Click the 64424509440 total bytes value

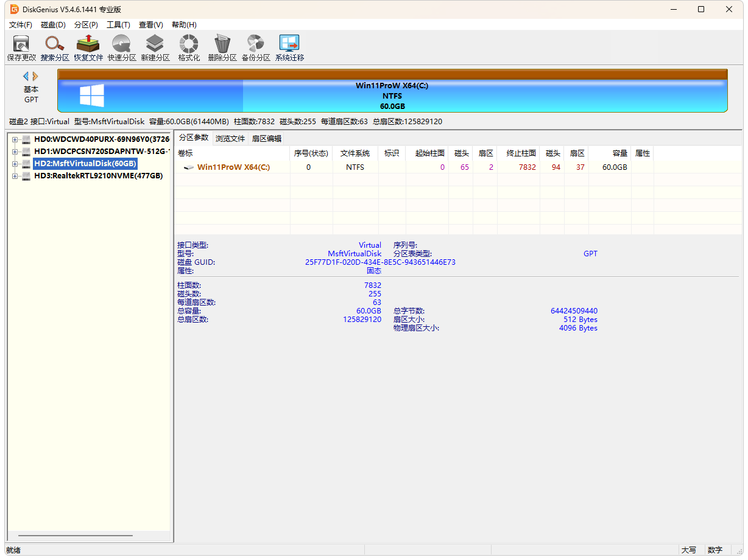pyautogui.click(x=574, y=311)
